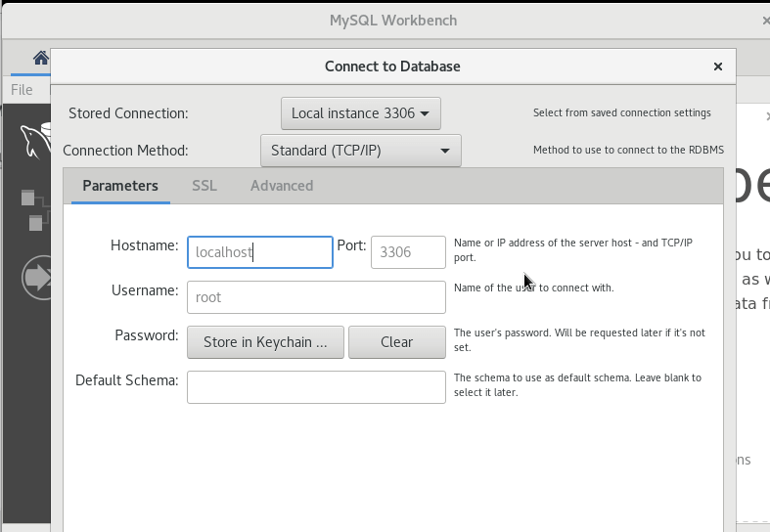Click 'Select from saved connection settings' text
Screen dimensions: 770x532
click(x=621, y=112)
